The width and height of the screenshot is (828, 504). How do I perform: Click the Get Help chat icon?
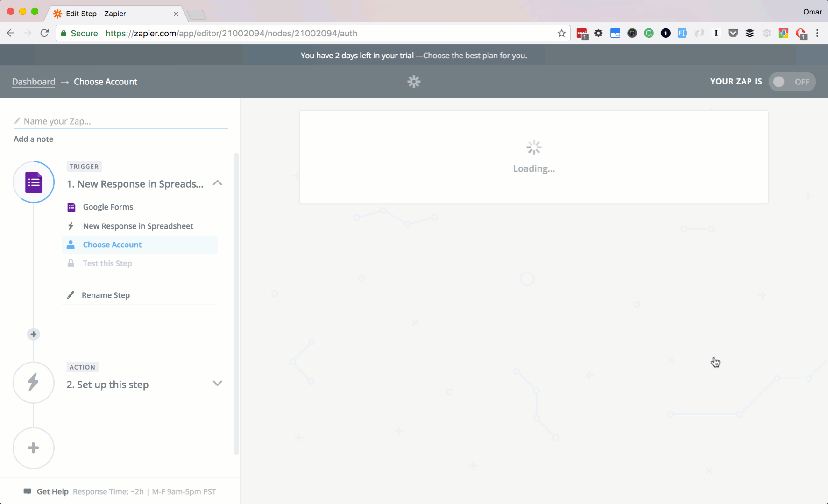click(28, 491)
